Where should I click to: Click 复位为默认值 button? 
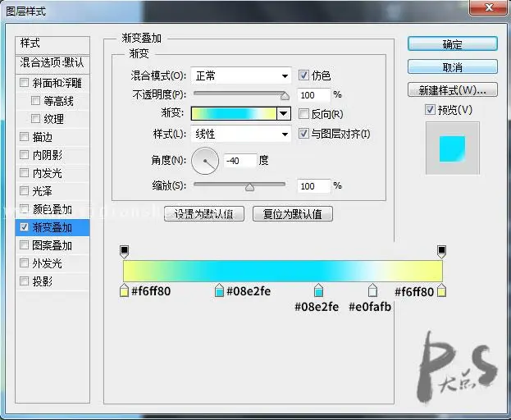click(x=293, y=214)
